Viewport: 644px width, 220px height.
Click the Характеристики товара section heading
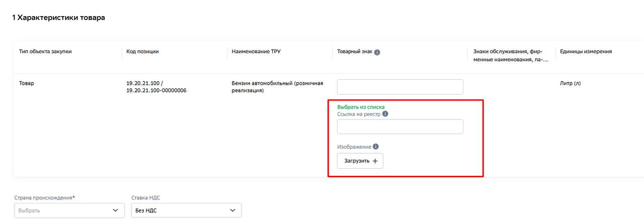point(58,18)
